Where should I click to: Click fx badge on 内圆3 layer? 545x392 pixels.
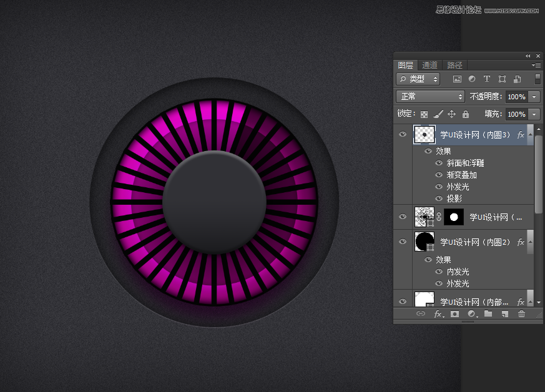[520, 135]
